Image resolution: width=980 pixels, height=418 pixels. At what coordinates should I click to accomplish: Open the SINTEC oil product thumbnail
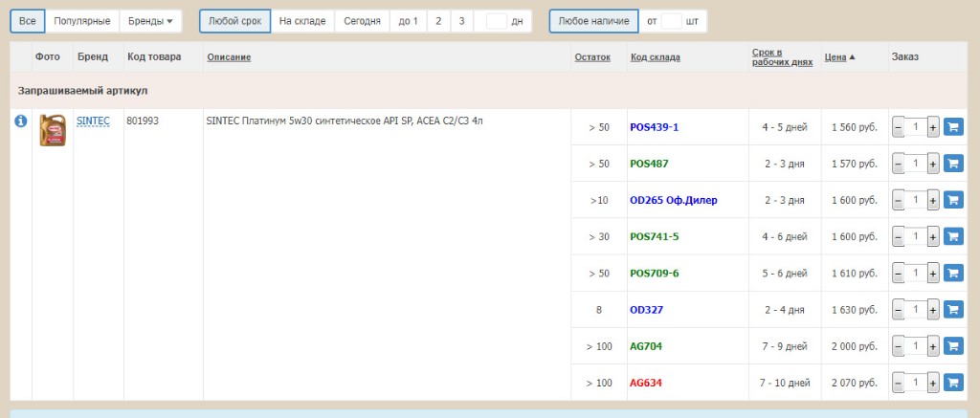(x=53, y=130)
